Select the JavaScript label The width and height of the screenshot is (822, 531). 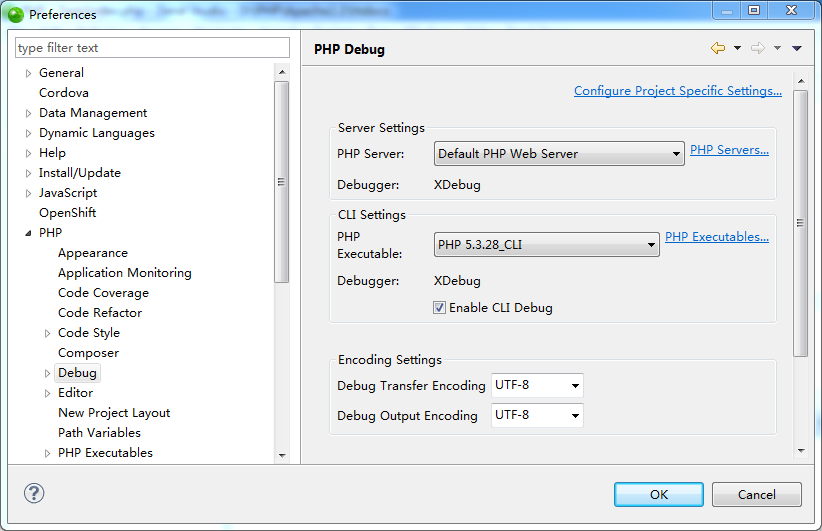68,193
